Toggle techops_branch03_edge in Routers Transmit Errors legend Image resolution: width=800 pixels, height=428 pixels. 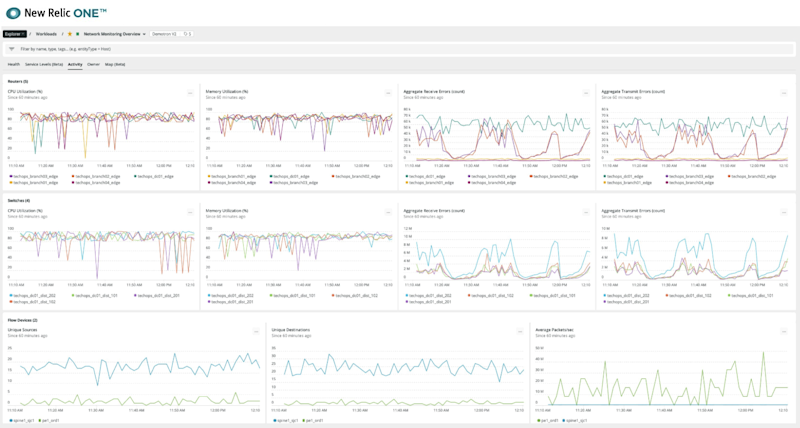click(690, 177)
